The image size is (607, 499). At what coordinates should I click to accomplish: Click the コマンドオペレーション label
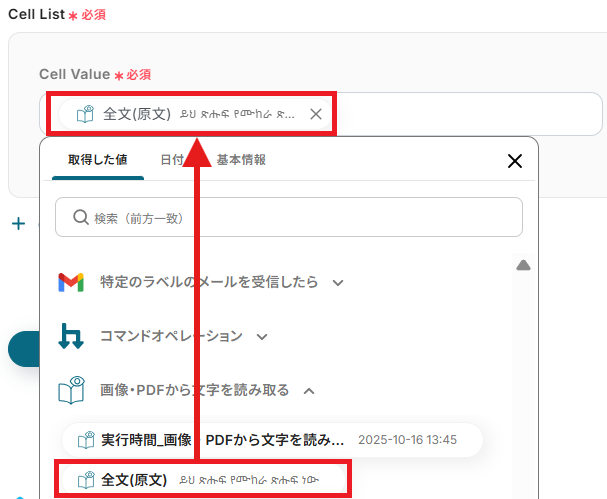(x=171, y=336)
